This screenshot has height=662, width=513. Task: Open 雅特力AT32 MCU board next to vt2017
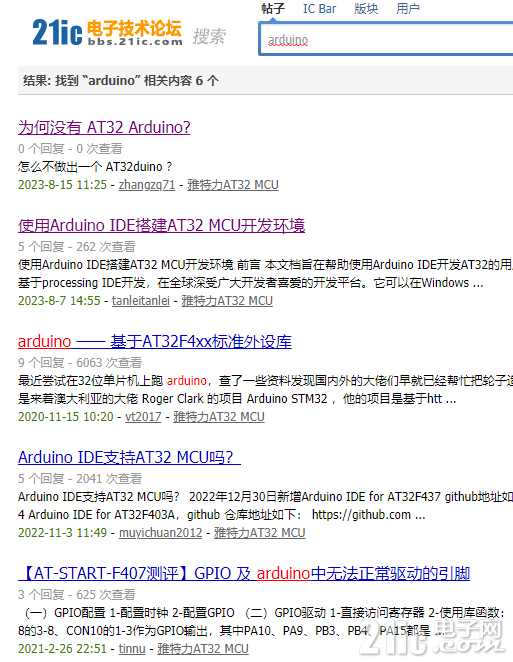(x=219, y=417)
